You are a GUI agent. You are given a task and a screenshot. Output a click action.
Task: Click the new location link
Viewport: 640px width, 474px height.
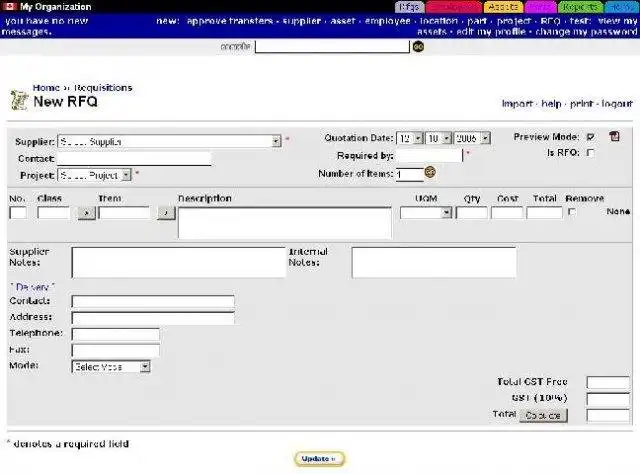439,21
